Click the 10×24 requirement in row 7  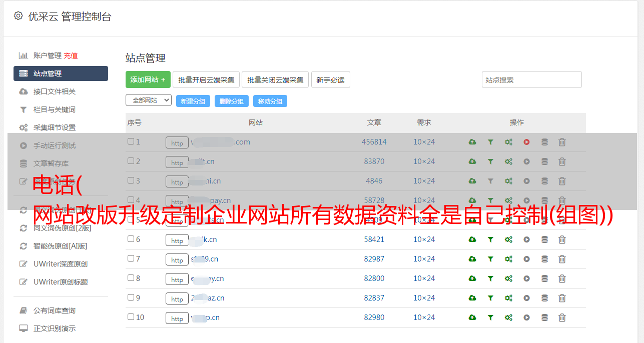[x=424, y=259]
